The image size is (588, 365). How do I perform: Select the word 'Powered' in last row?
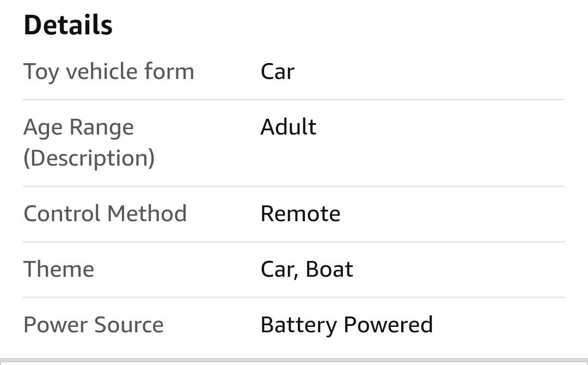pyautogui.click(x=388, y=325)
